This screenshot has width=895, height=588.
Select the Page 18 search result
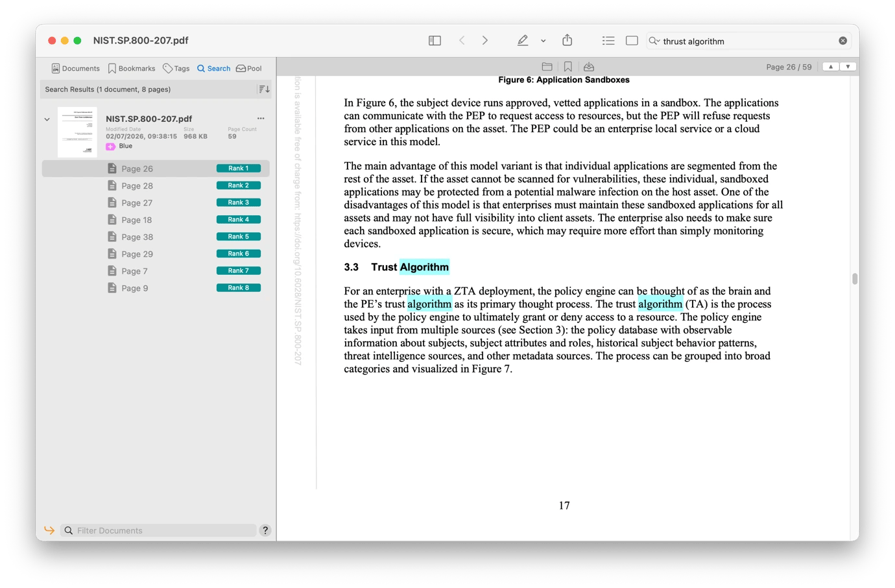156,220
